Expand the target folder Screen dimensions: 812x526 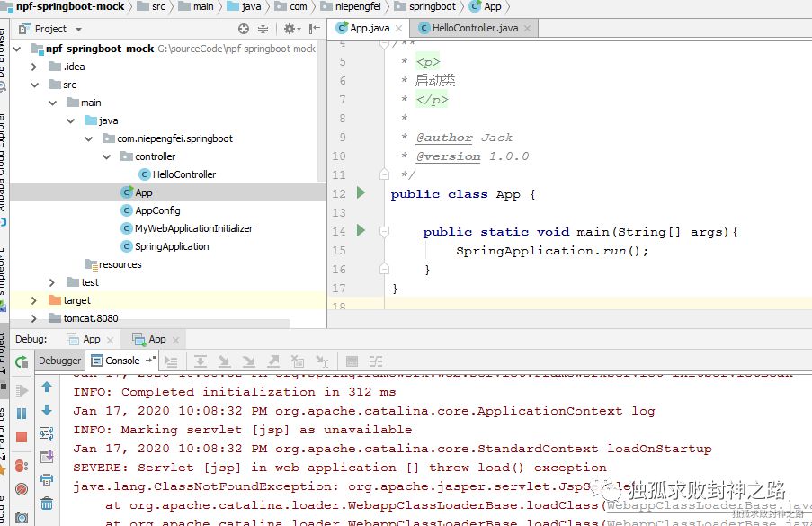(34, 300)
